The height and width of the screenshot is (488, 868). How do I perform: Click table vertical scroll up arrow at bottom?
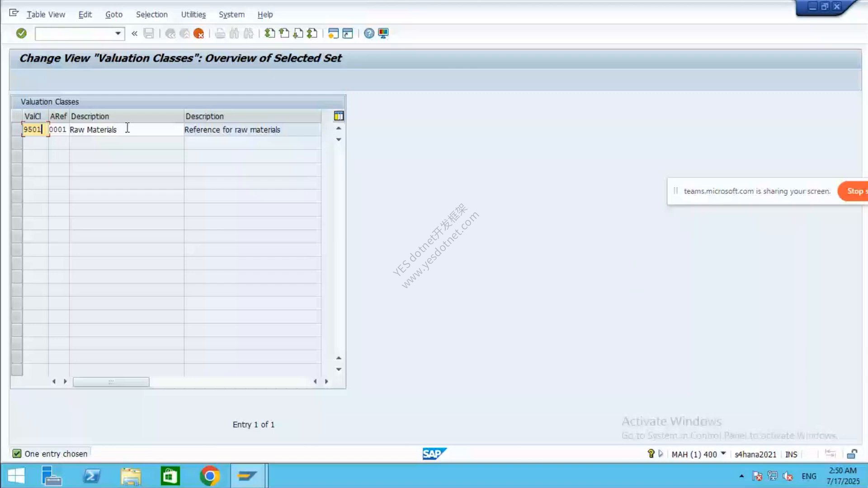pyautogui.click(x=339, y=358)
